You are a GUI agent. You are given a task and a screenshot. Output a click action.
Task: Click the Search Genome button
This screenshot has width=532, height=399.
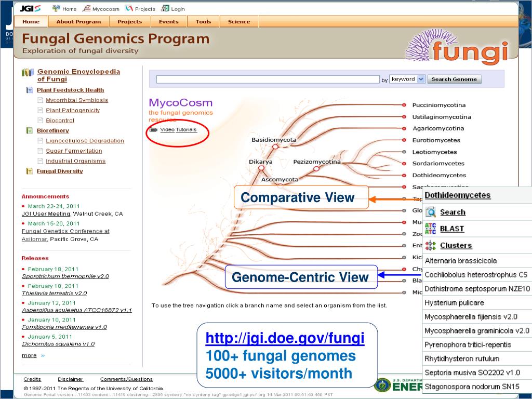454,79
